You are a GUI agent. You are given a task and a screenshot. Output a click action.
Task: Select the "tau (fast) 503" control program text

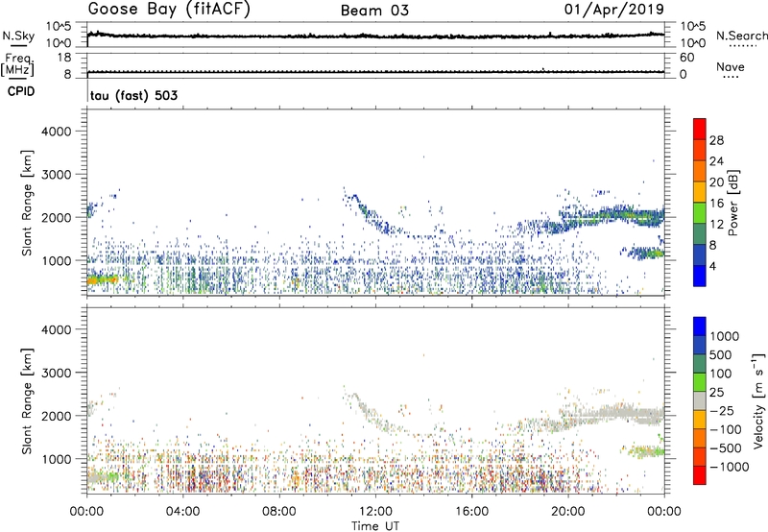(133, 95)
